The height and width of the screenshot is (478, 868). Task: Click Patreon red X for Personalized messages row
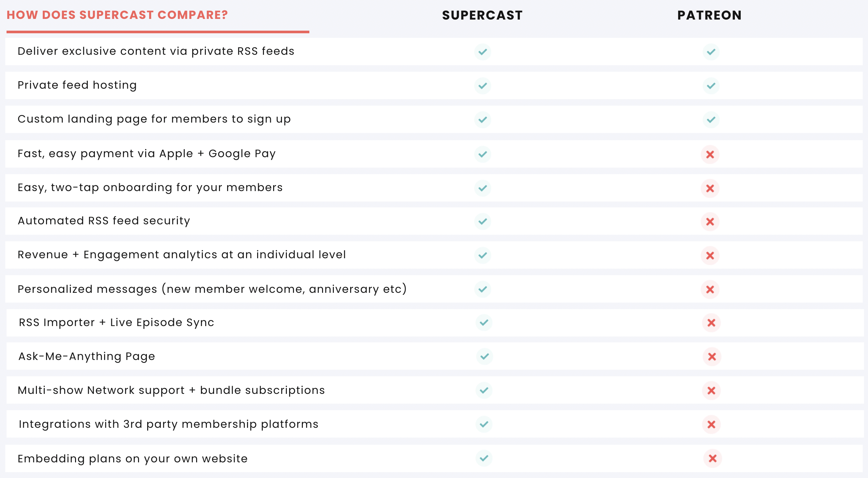coord(710,290)
